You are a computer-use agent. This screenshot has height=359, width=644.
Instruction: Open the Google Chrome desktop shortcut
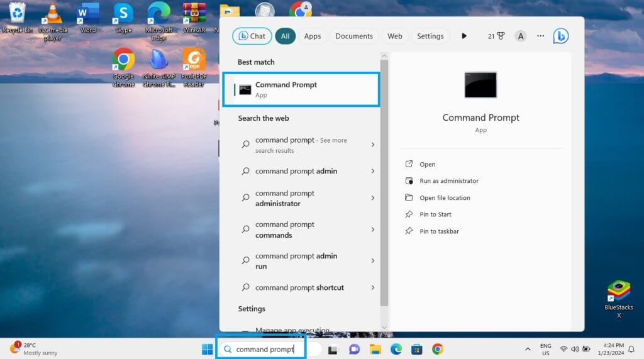(x=123, y=68)
